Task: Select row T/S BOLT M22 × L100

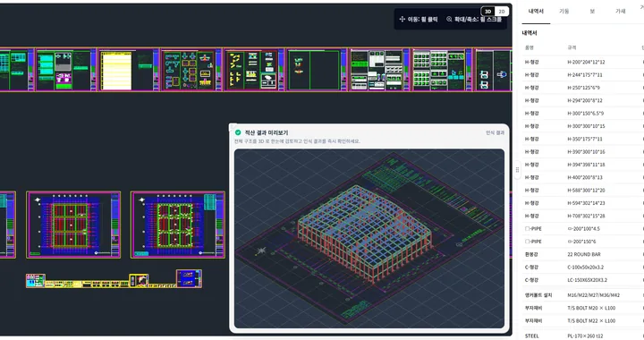Action: click(x=583, y=320)
